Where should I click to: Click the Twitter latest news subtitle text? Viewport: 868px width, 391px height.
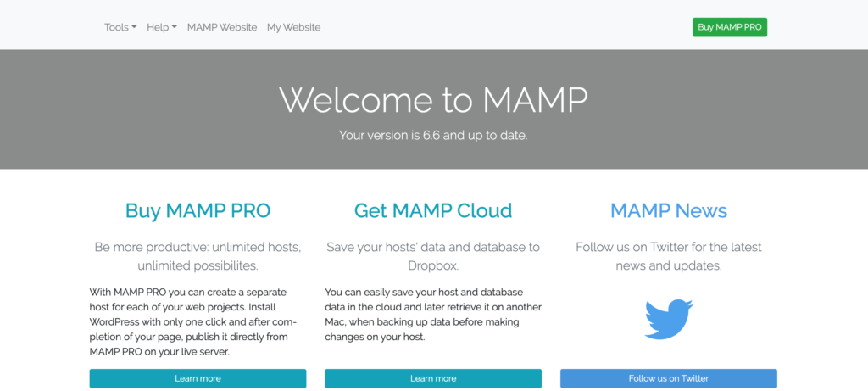[x=669, y=256]
